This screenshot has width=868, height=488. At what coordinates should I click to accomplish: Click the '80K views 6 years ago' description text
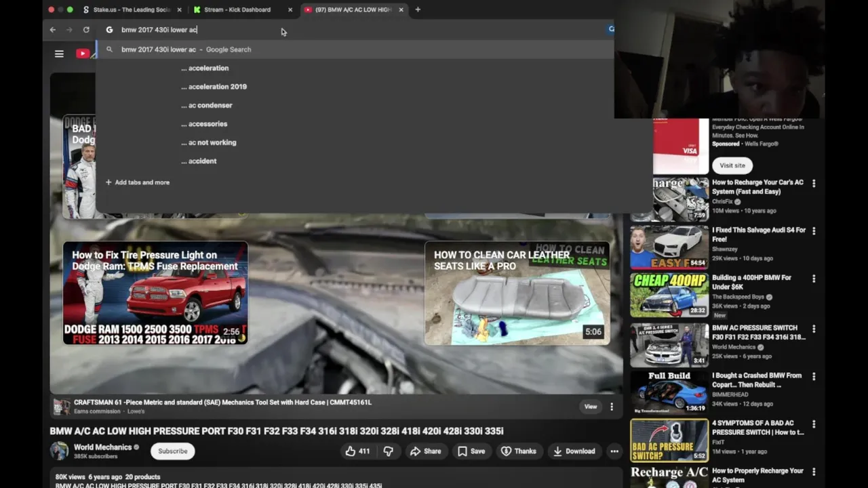coord(108,476)
